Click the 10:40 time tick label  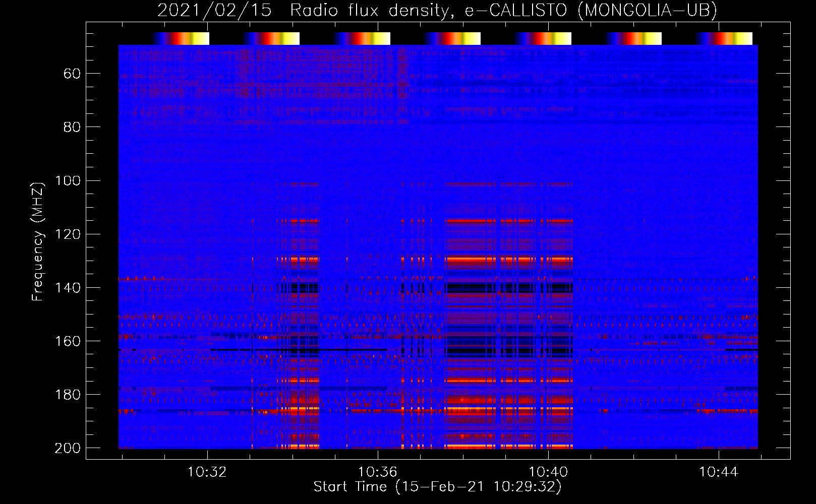548,472
